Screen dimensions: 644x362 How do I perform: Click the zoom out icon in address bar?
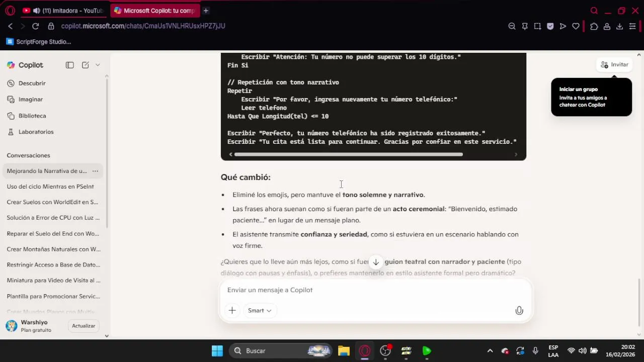pos(512,26)
